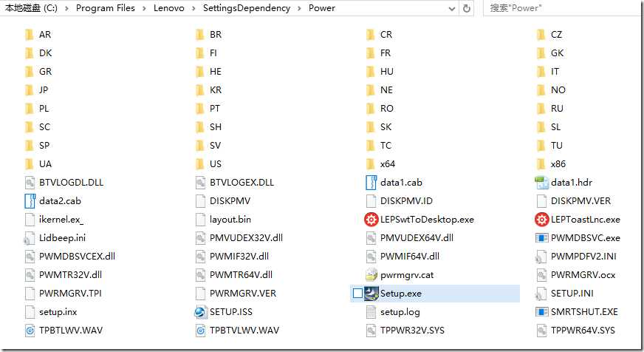Go to Program Files in the breadcrumb
Image resolution: width=644 pixels, height=352 pixels.
click(x=105, y=8)
